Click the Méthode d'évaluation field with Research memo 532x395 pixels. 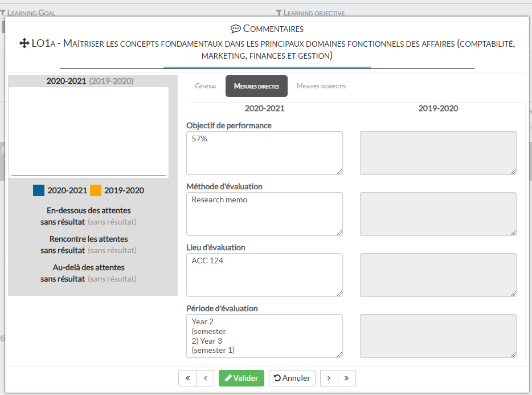(264, 214)
